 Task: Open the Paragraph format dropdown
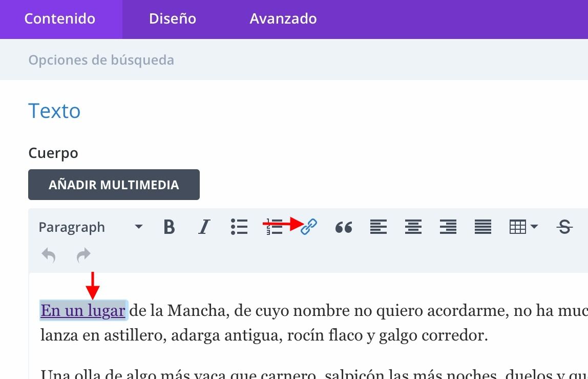tap(91, 227)
